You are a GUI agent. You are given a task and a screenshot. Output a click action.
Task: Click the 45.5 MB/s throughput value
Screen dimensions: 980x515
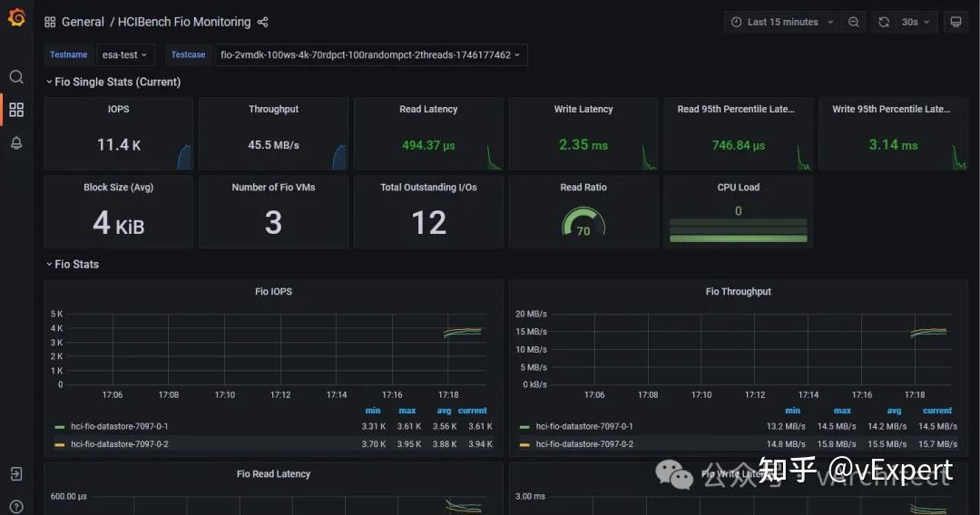pyautogui.click(x=274, y=145)
